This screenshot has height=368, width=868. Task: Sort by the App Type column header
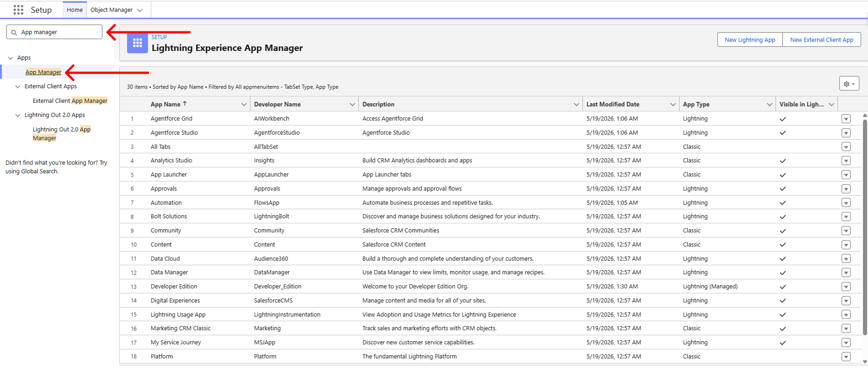[x=696, y=104]
